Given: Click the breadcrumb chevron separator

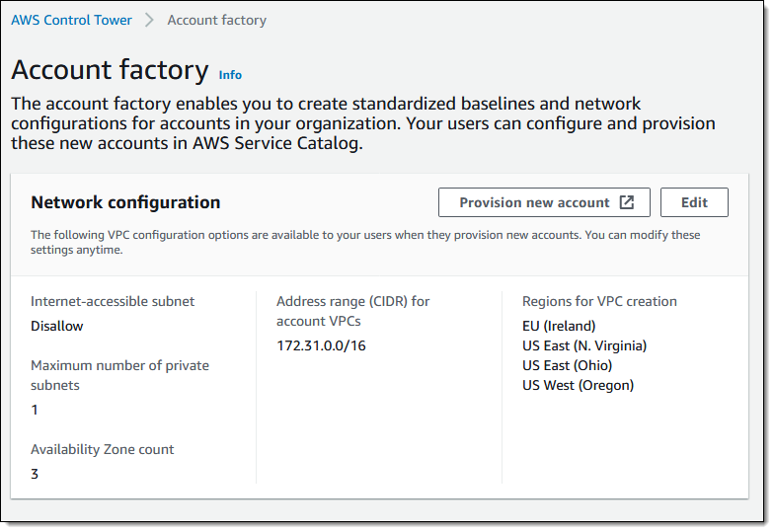Looking at the screenshot, I should [149, 20].
